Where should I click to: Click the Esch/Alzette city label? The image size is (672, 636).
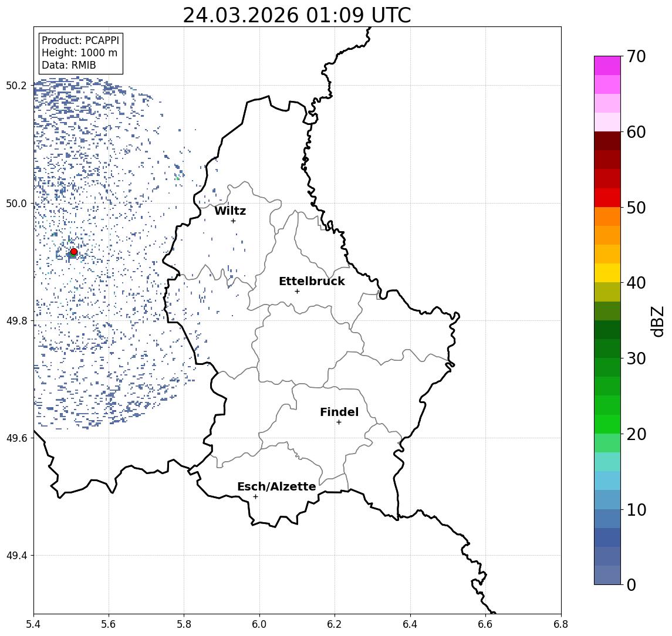276,486
